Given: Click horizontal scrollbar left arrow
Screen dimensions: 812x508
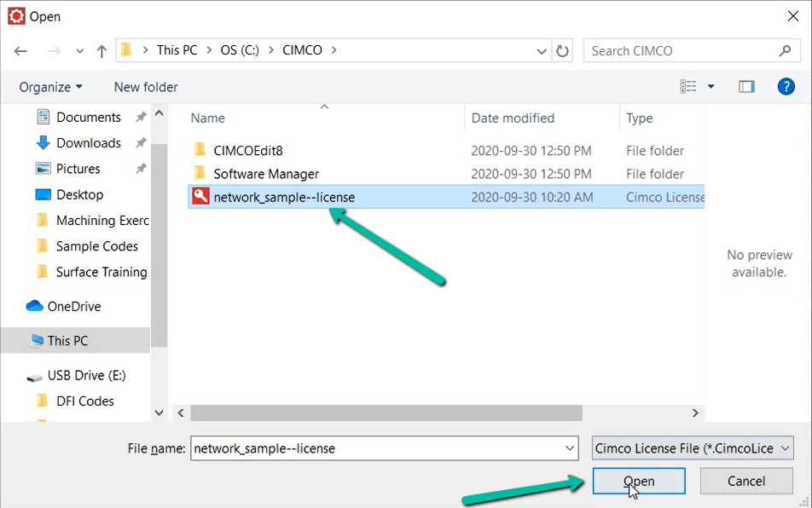Looking at the screenshot, I should coord(181,413).
